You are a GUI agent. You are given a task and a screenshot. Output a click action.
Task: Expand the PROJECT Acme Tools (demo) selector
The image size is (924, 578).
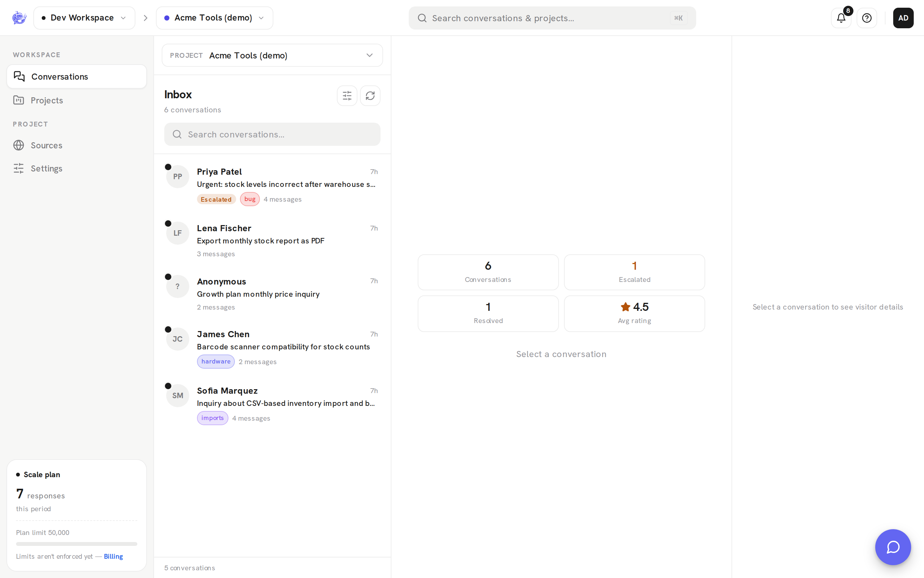pos(272,56)
